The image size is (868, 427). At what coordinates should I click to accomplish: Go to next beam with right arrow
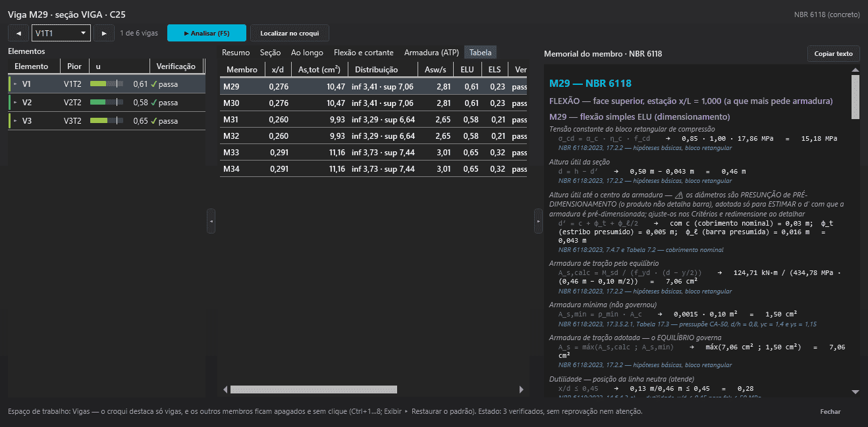(x=103, y=33)
